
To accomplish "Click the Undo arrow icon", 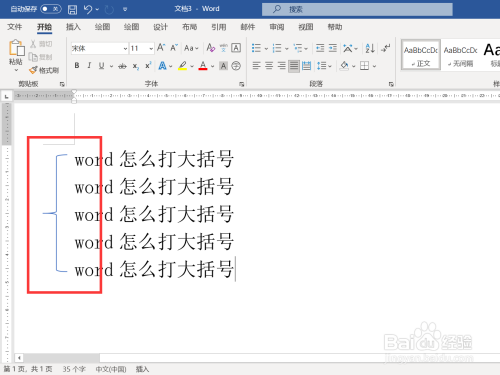I will [x=88, y=9].
